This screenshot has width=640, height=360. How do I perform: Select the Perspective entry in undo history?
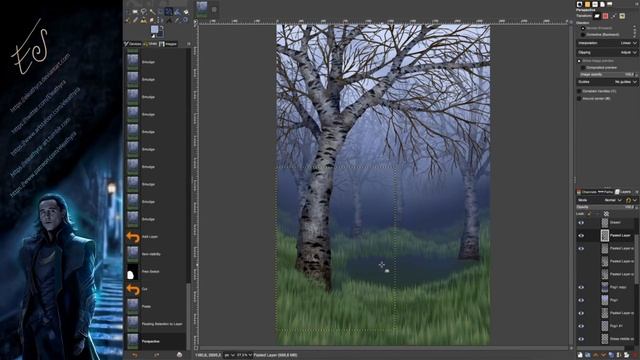click(156, 341)
